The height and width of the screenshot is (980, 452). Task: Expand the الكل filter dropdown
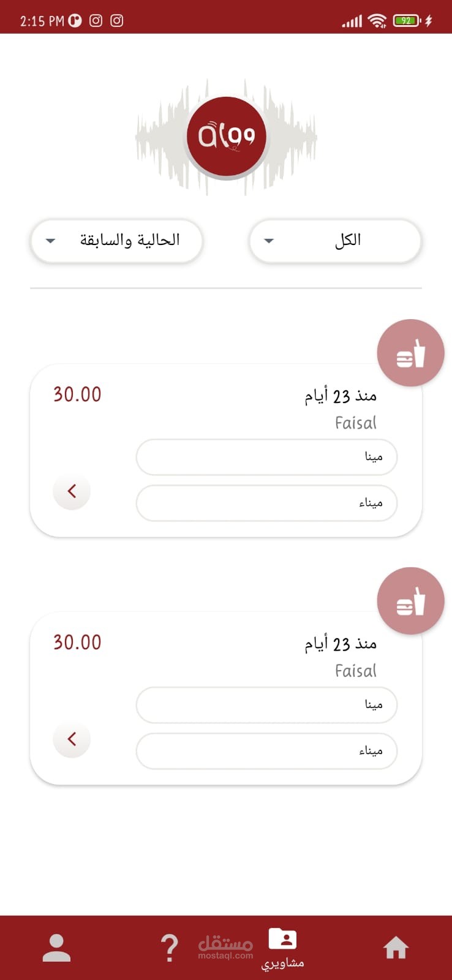coord(335,241)
